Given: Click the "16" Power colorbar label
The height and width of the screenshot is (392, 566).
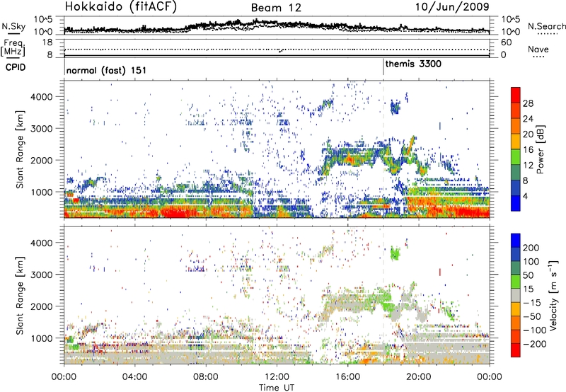Looking at the screenshot, I should pyautogui.click(x=528, y=150).
